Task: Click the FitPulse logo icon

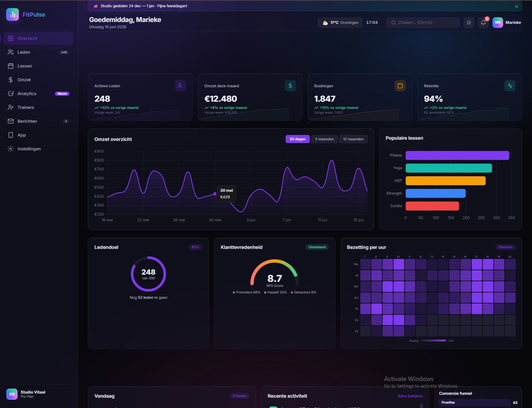Action: [x=13, y=14]
